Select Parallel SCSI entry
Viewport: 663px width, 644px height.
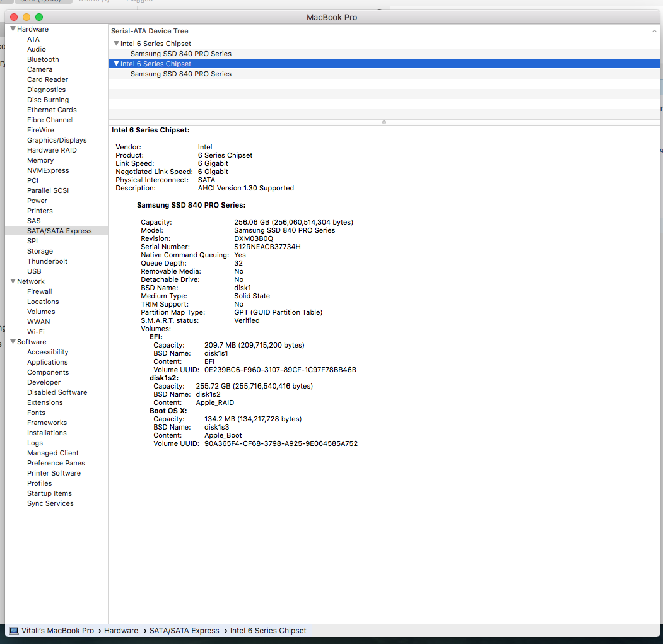pos(48,190)
